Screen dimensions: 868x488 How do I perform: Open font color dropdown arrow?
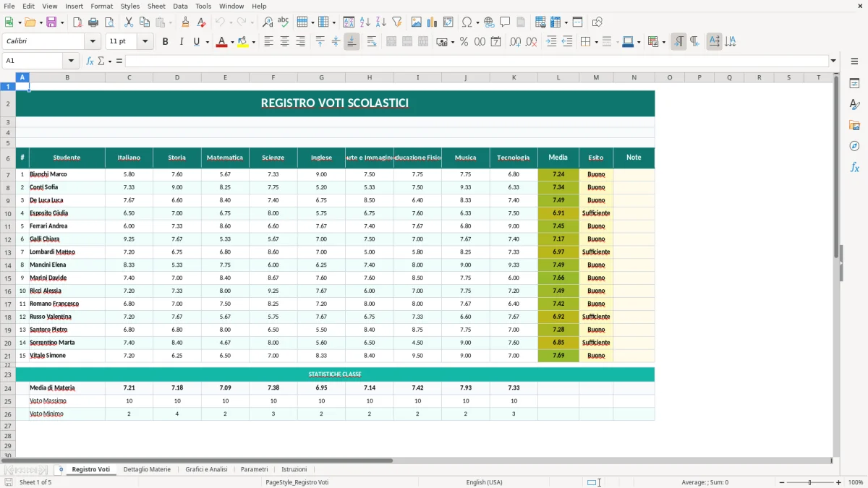232,42
